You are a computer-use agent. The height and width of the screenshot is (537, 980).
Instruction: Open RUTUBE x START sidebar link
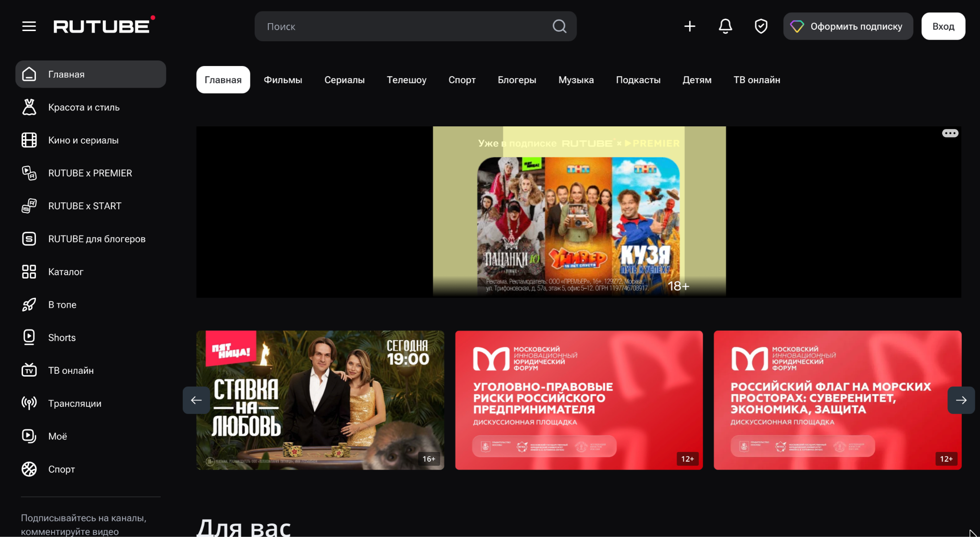pos(91,206)
